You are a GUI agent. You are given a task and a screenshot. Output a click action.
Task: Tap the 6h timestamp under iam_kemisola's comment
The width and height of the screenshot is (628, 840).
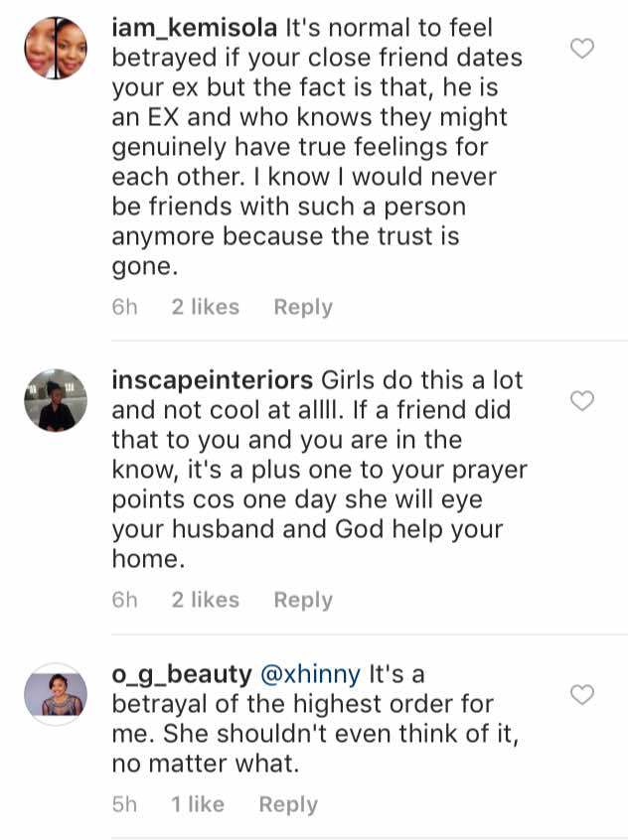click(x=125, y=308)
